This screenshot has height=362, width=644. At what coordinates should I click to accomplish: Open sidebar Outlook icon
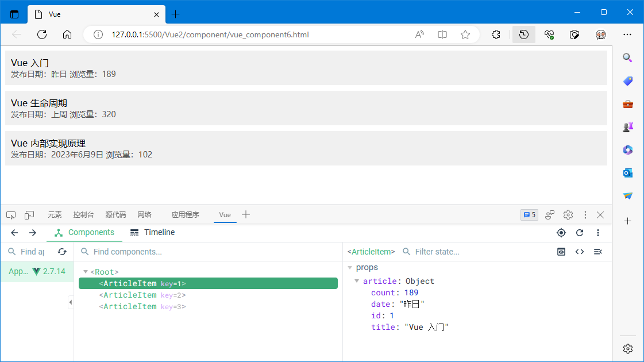coord(627,173)
